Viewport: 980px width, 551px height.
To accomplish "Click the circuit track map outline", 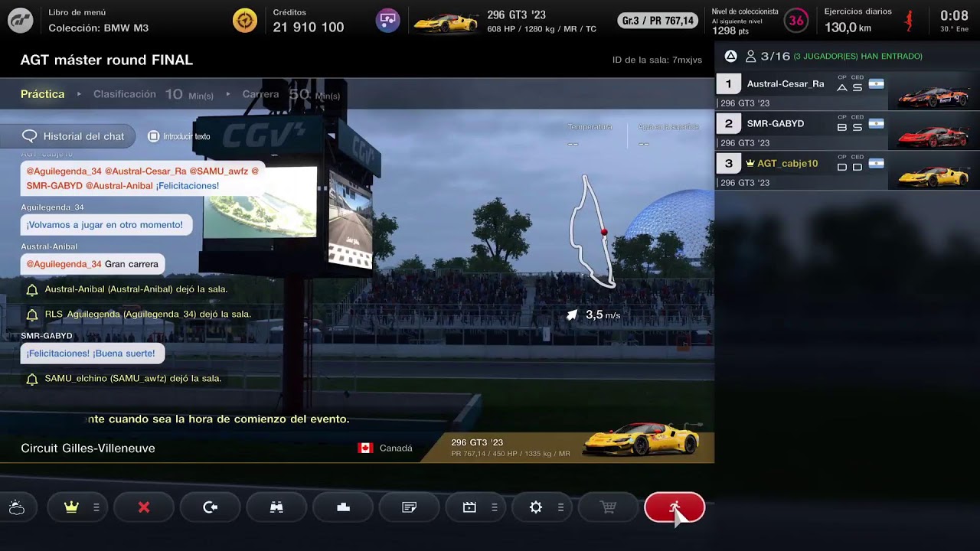I will coord(591,232).
